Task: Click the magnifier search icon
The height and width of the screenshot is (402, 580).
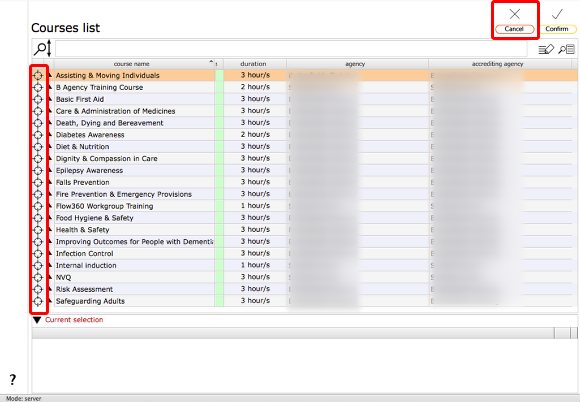Action: [43, 48]
